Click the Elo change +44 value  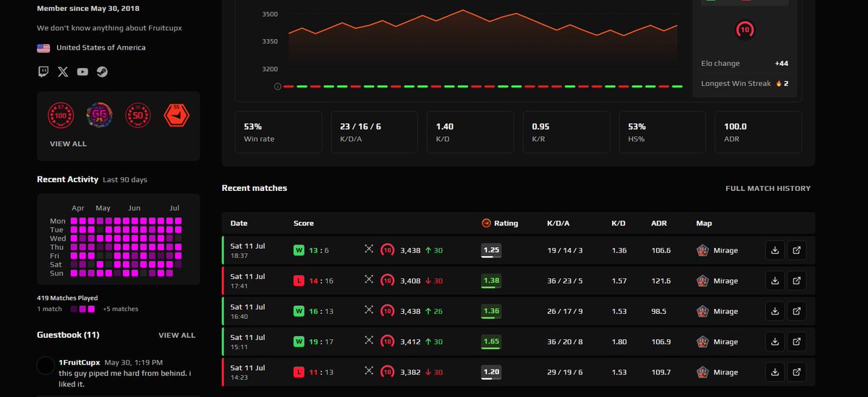pos(781,63)
